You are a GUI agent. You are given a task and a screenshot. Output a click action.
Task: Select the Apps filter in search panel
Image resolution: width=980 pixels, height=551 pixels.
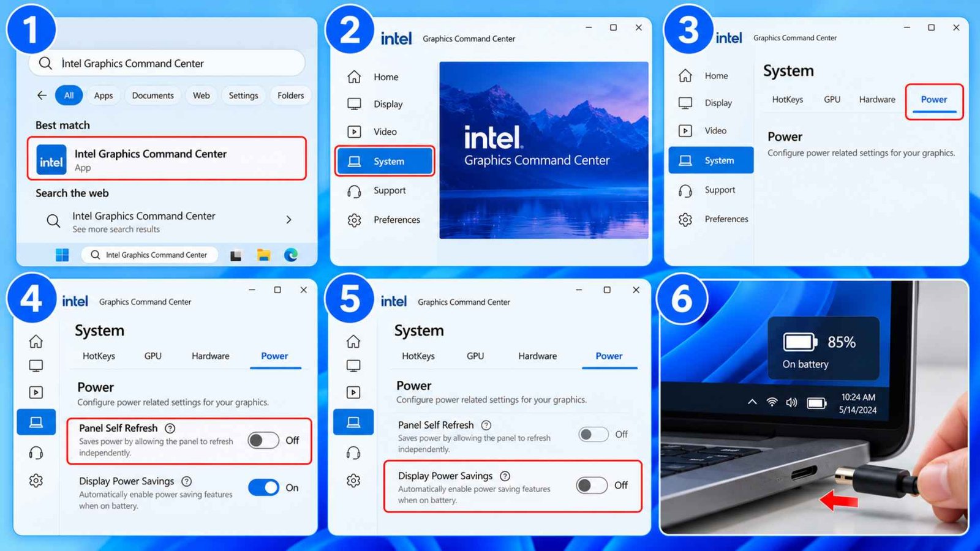click(x=104, y=96)
